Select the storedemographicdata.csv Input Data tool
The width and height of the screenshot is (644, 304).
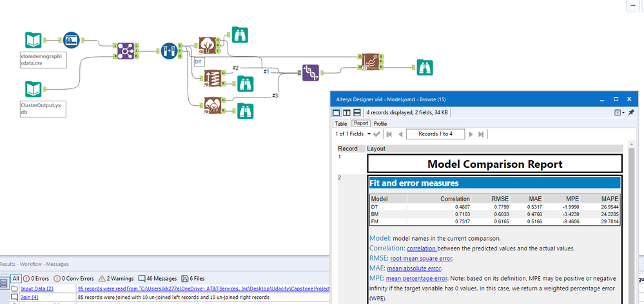tap(33, 40)
